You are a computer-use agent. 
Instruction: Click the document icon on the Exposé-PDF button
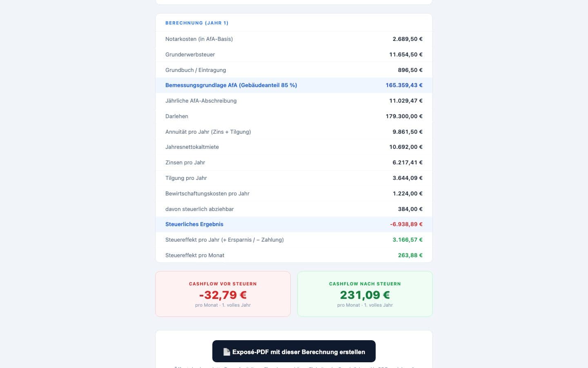point(227,352)
